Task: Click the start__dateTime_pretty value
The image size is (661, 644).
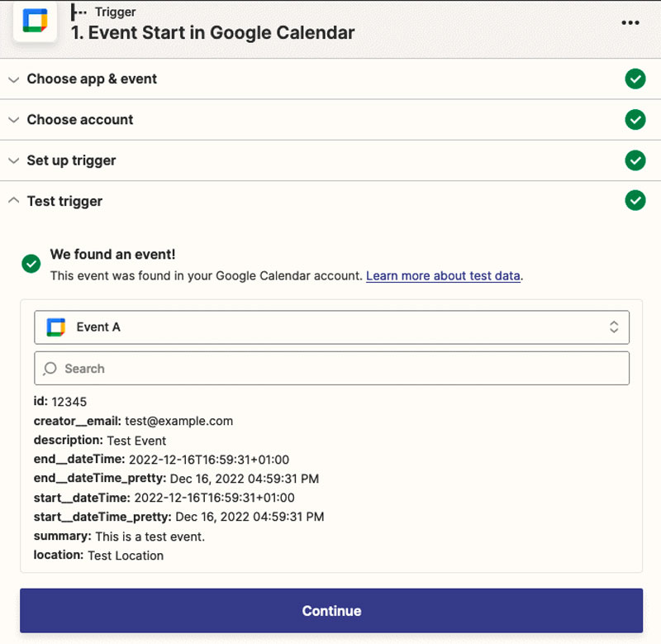Action: coord(250,517)
